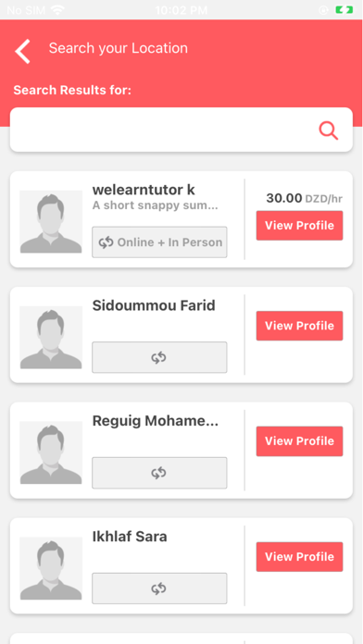Tap the battery icon in status bar
Viewport: 363px width, 644px height.
(x=344, y=10)
